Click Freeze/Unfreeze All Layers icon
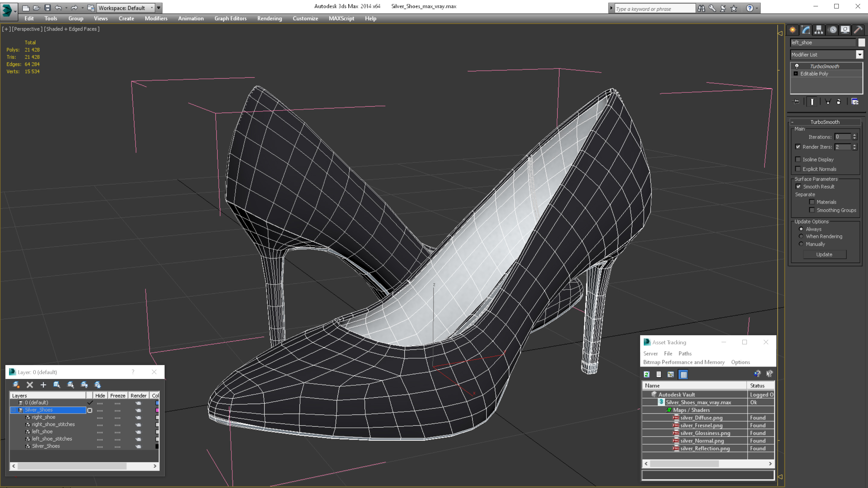The width and height of the screenshot is (868, 488). [x=98, y=385]
